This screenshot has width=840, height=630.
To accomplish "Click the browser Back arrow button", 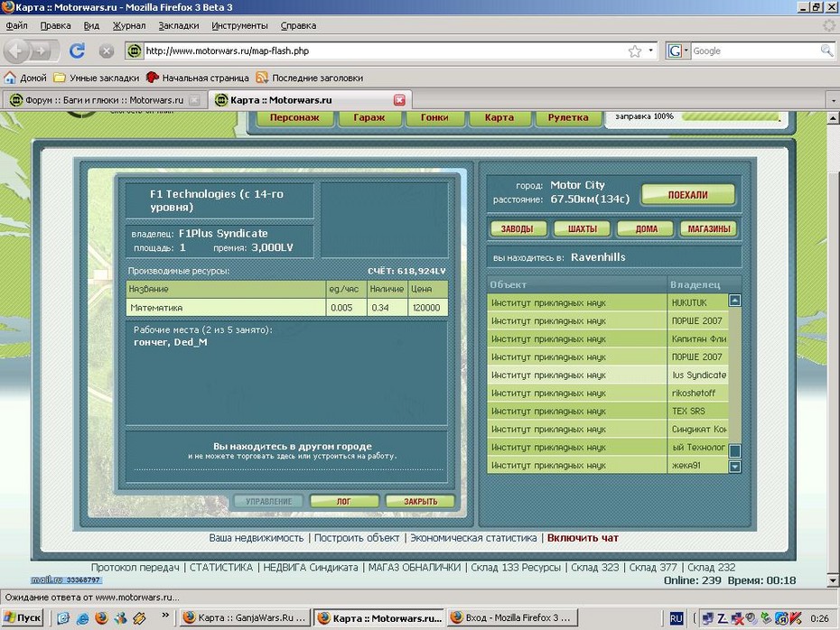I will (x=16, y=51).
